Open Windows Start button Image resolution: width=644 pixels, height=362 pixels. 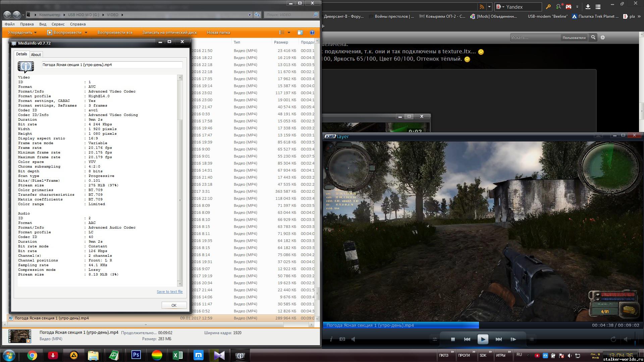pos(9,355)
